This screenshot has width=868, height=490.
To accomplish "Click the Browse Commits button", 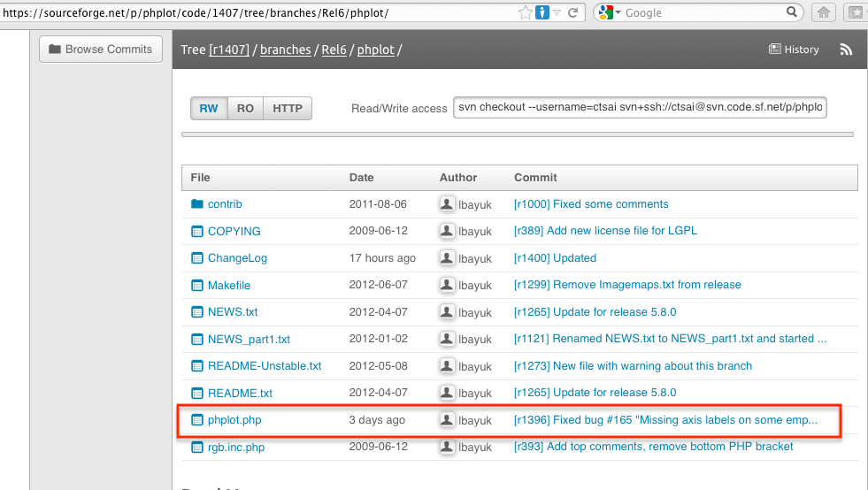I will [x=100, y=50].
